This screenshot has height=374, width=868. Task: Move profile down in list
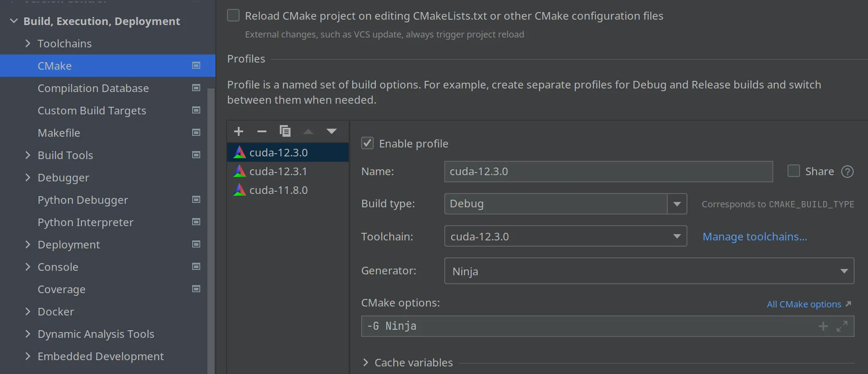[332, 131]
